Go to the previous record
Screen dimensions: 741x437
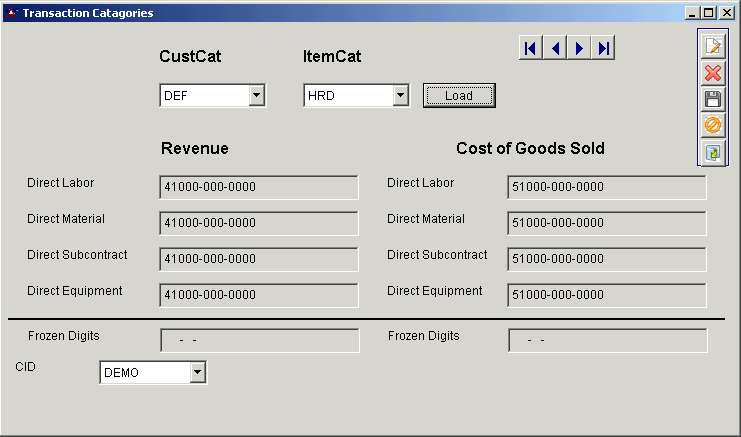555,48
